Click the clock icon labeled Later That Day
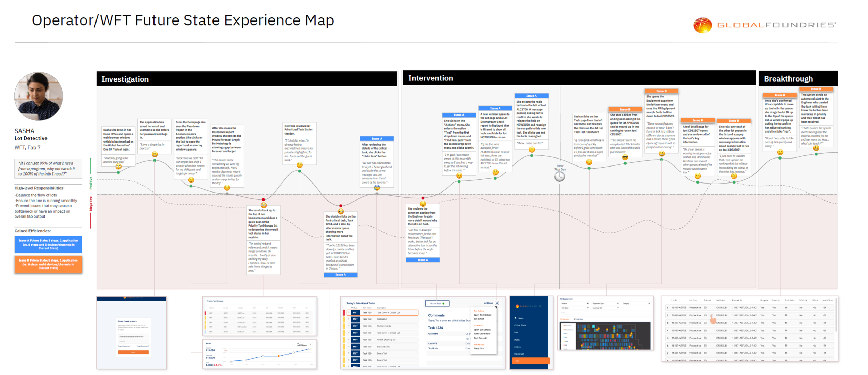 click(x=559, y=177)
